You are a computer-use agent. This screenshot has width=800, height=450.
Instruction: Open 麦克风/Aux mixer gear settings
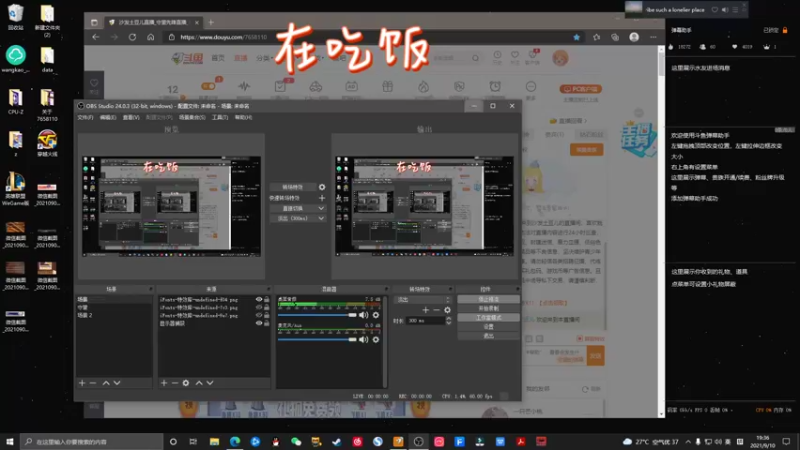pyautogui.click(x=376, y=339)
